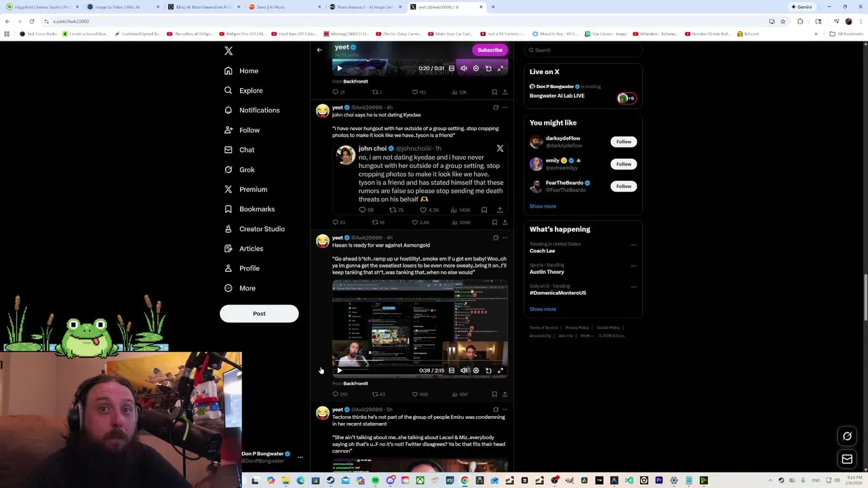Follow FearTheBeardo
The image size is (868, 488).
pos(623,186)
